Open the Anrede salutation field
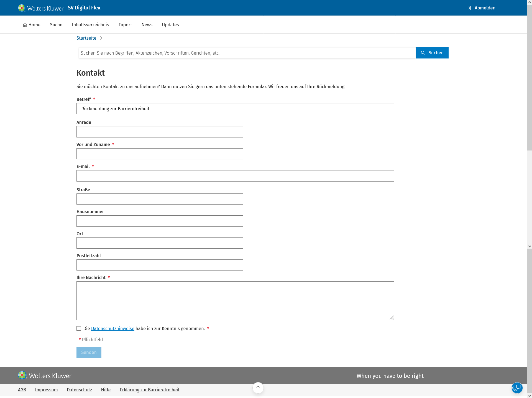The width and height of the screenshot is (532, 398). 160,132
